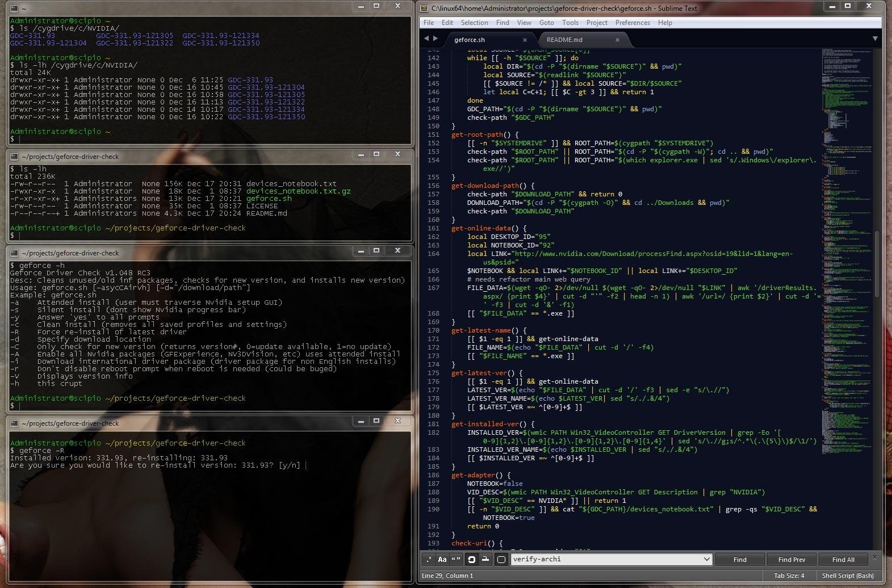Close the README.md tab
The image size is (892, 588).
point(617,40)
